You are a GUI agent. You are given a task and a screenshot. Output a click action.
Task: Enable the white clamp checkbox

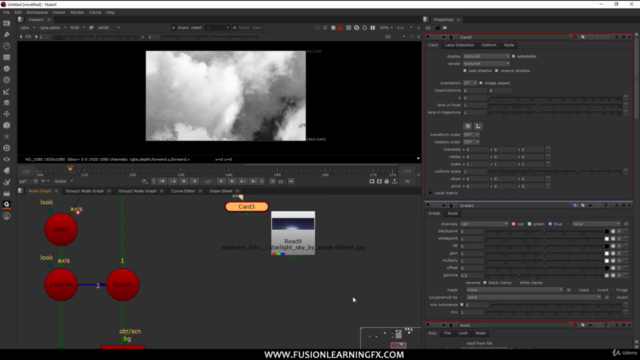tap(516, 283)
